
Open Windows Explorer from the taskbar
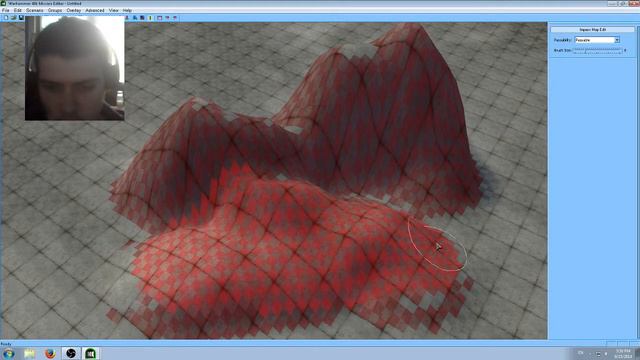(x=29, y=353)
